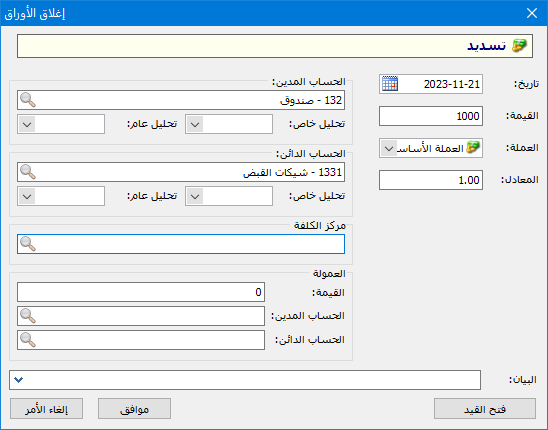
Task: Click the موافق OK button
Action: [135, 409]
